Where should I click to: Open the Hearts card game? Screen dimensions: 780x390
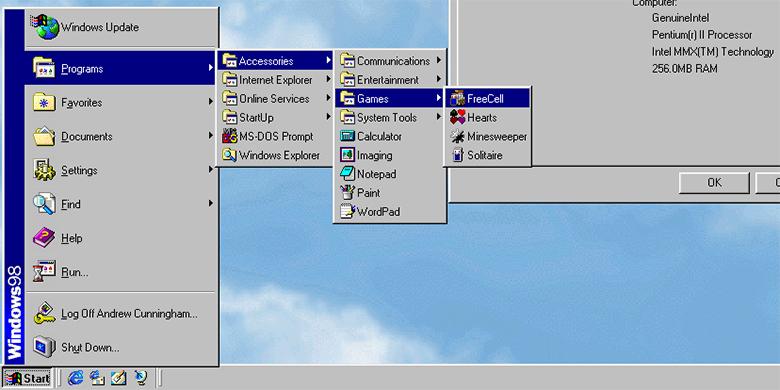[x=488, y=117]
